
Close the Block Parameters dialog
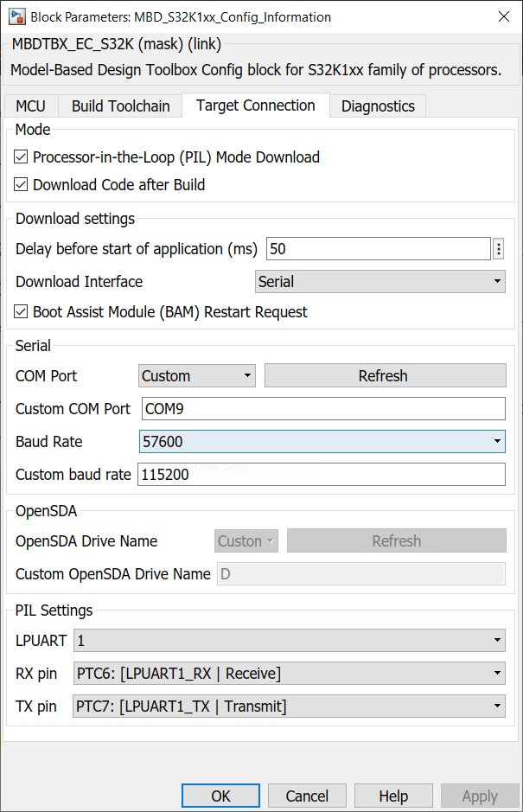click(504, 16)
